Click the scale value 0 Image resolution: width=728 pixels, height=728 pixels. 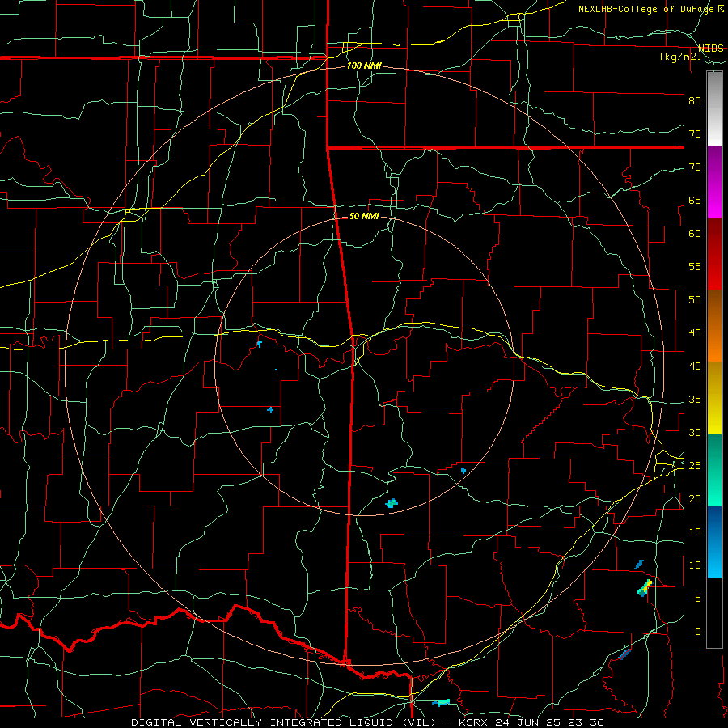pyautogui.click(x=698, y=632)
